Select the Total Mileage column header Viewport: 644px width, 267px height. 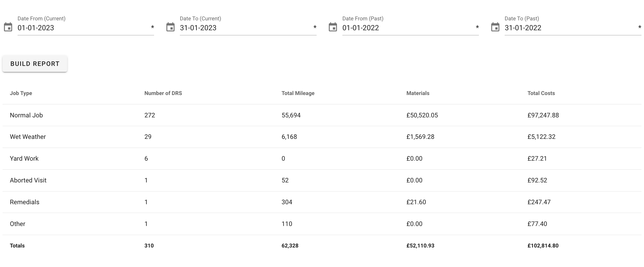pyautogui.click(x=298, y=93)
